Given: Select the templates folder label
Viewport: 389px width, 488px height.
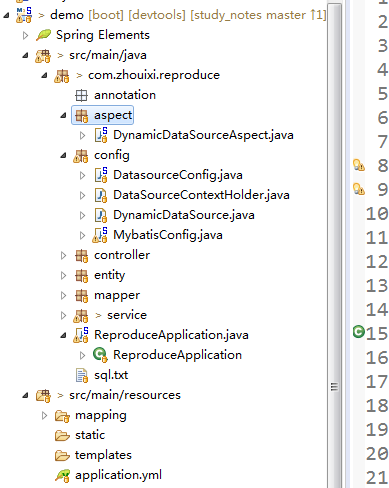Looking at the screenshot, I should 103,455.
